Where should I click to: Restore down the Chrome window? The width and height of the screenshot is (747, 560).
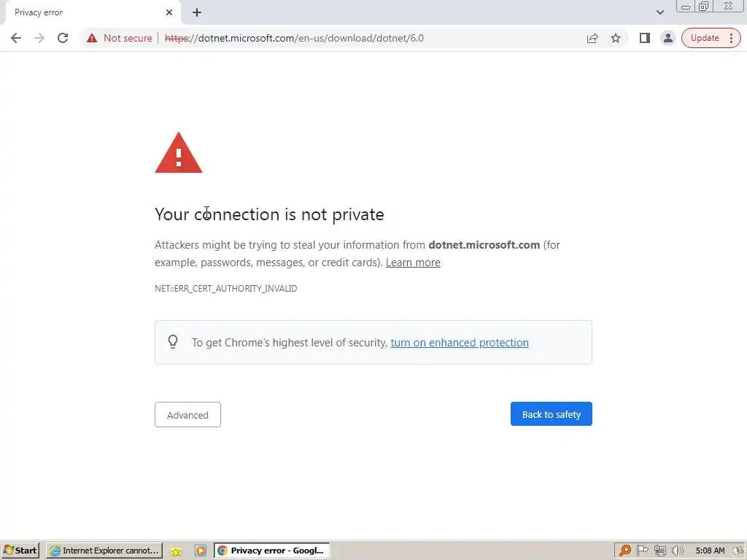[703, 7]
